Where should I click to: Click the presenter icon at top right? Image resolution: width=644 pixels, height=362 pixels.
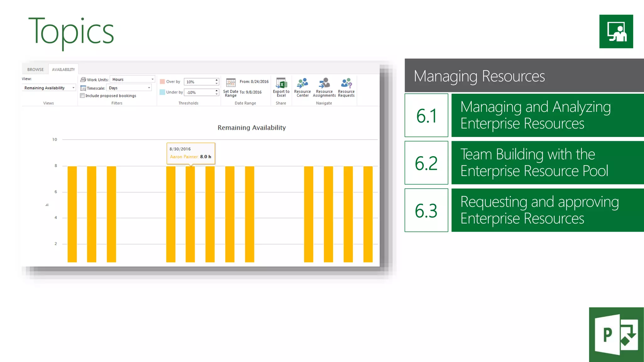616,31
